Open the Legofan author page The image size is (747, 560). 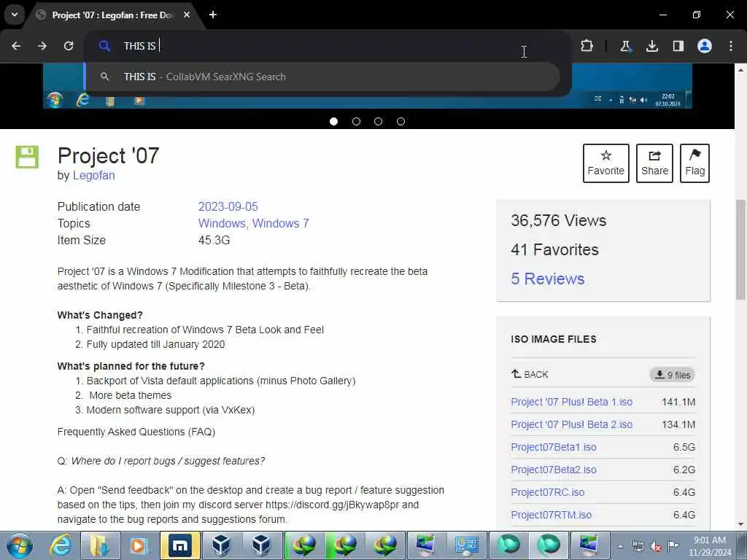(94, 175)
